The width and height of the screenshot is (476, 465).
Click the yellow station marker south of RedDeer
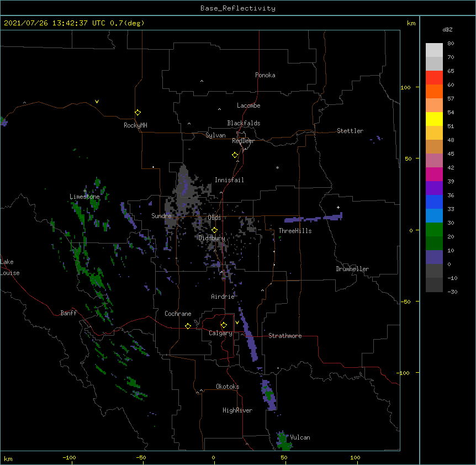[x=235, y=155]
